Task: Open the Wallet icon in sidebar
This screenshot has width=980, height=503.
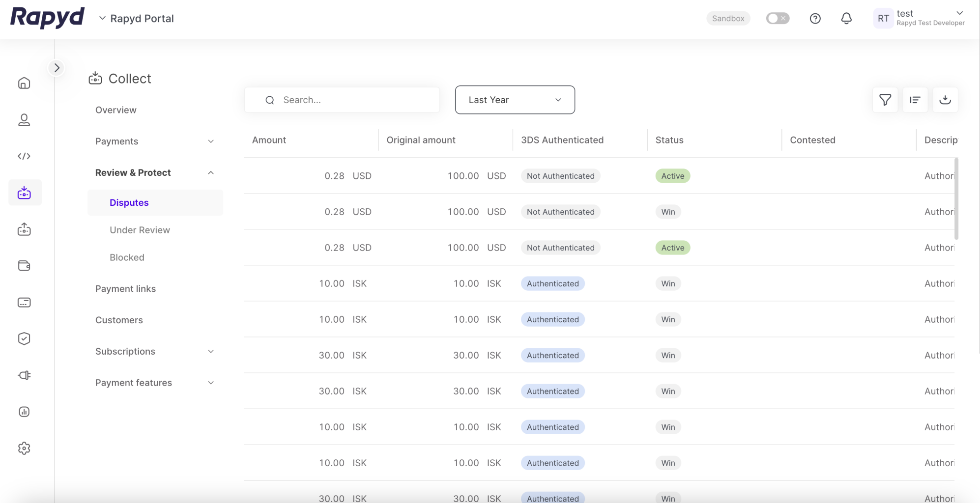Action: coord(24,266)
